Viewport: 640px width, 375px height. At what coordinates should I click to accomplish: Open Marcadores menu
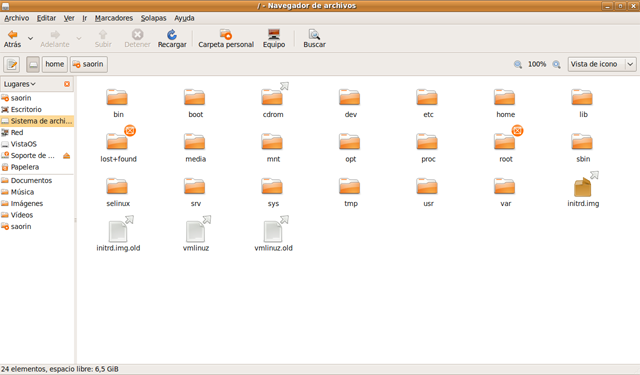(x=114, y=18)
